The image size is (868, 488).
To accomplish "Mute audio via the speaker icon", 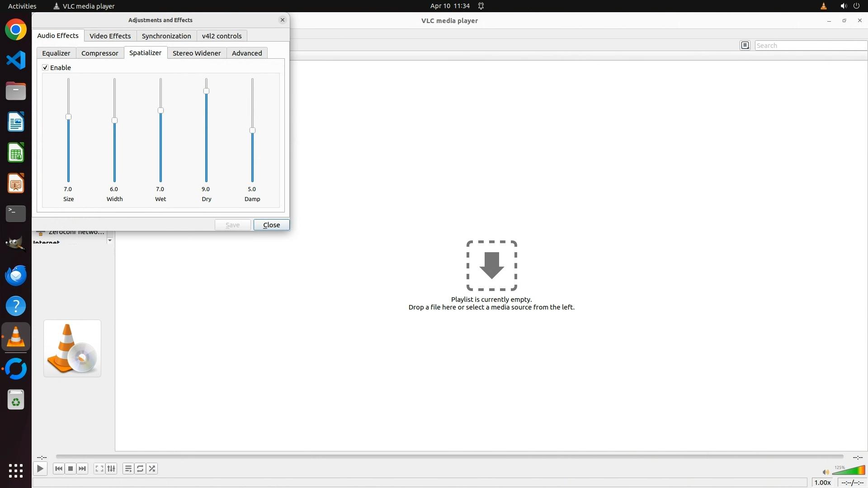I will click(826, 472).
